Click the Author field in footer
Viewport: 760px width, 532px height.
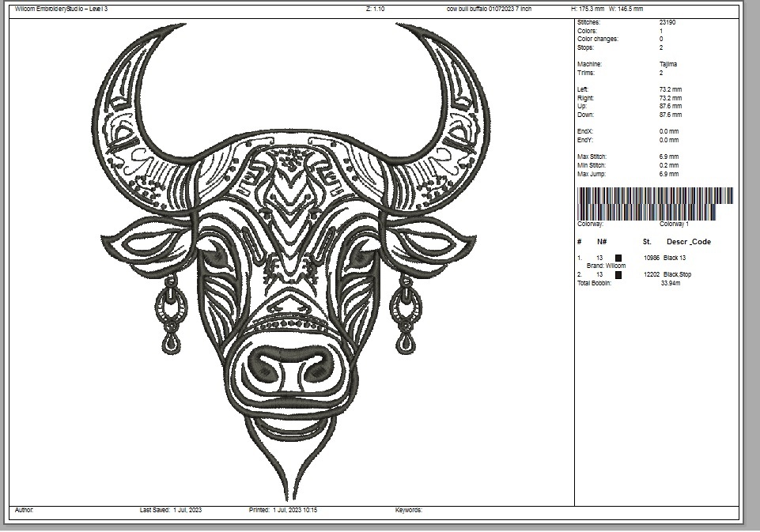click(x=24, y=510)
